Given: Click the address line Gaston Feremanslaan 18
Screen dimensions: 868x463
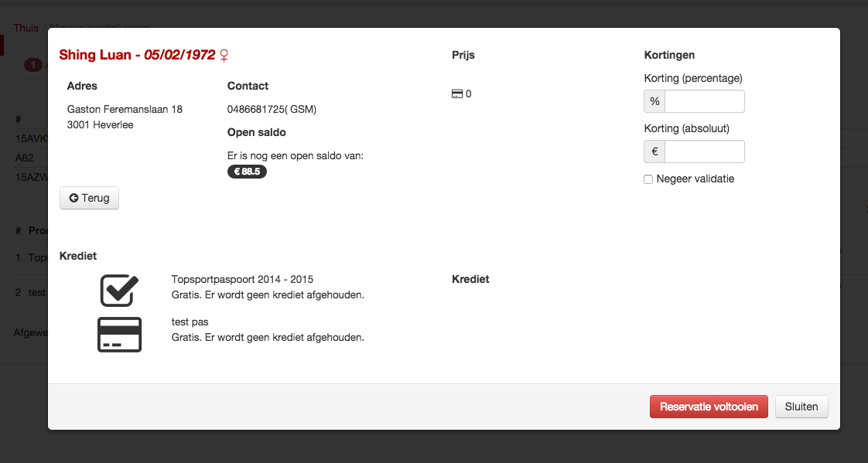Looking at the screenshot, I should [x=125, y=109].
